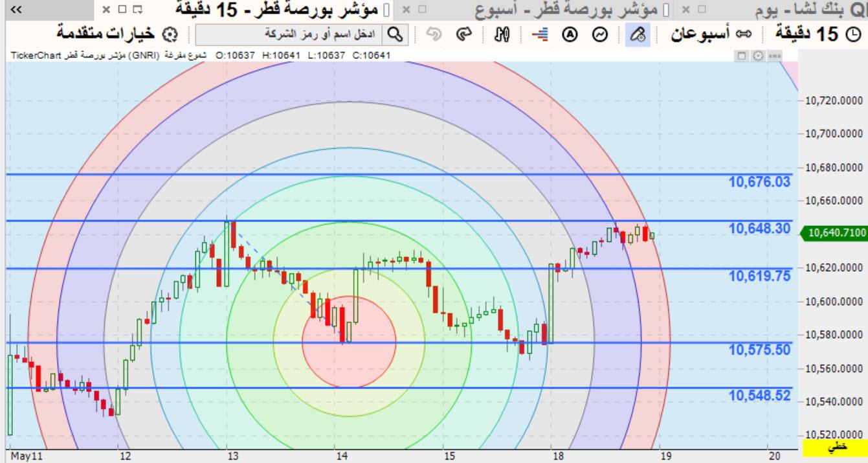
Task: Click the redo arrow icon
Action: (463, 34)
